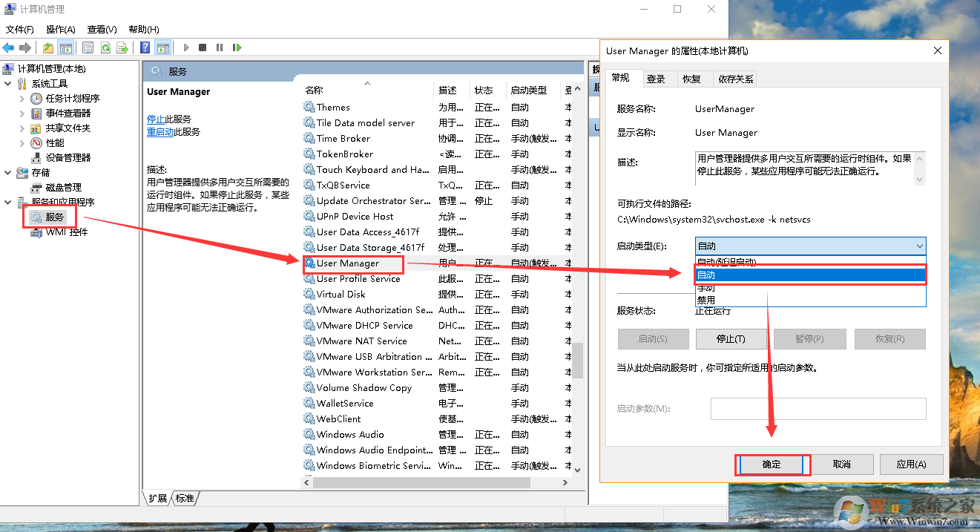Click the forward arrow in the toolbar
Image resolution: width=980 pixels, height=532 pixels.
(x=25, y=47)
